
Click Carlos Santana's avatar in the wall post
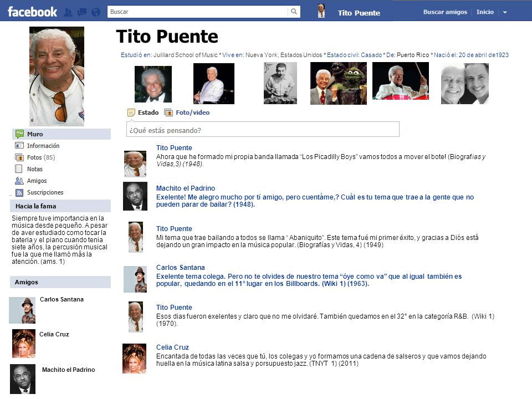[x=135, y=279]
